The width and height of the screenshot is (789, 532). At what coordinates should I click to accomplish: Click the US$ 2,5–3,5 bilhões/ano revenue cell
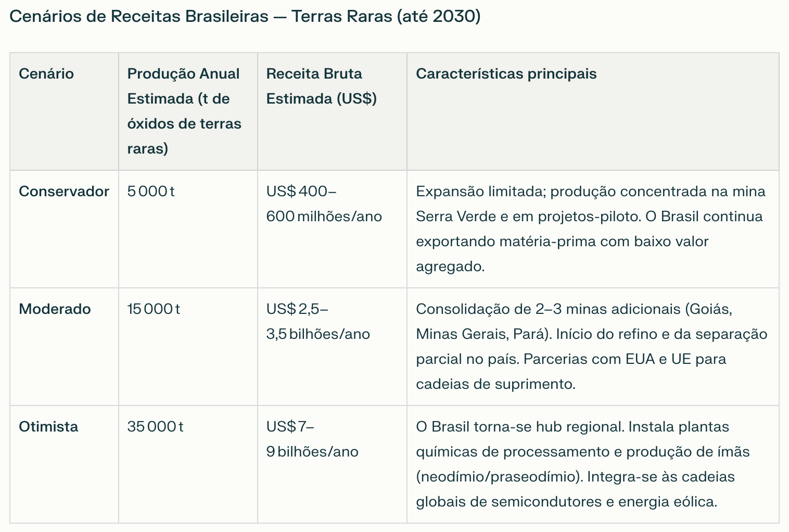[x=317, y=322]
